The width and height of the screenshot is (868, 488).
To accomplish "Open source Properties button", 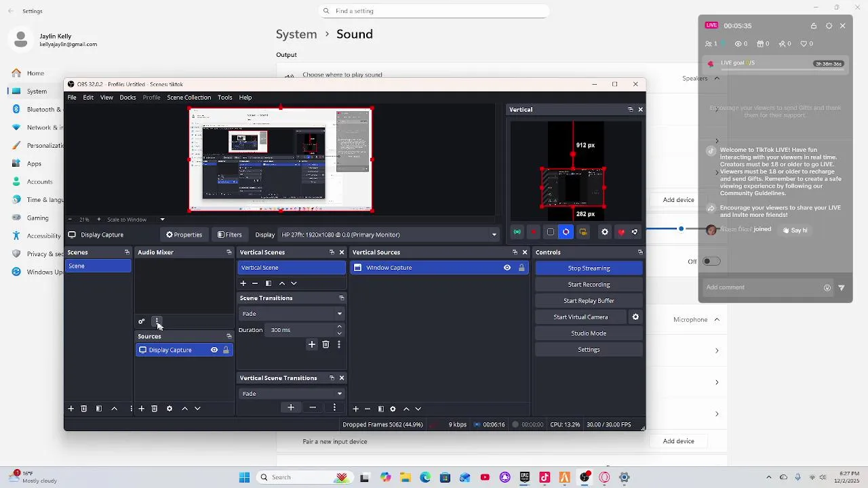I will (184, 235).
